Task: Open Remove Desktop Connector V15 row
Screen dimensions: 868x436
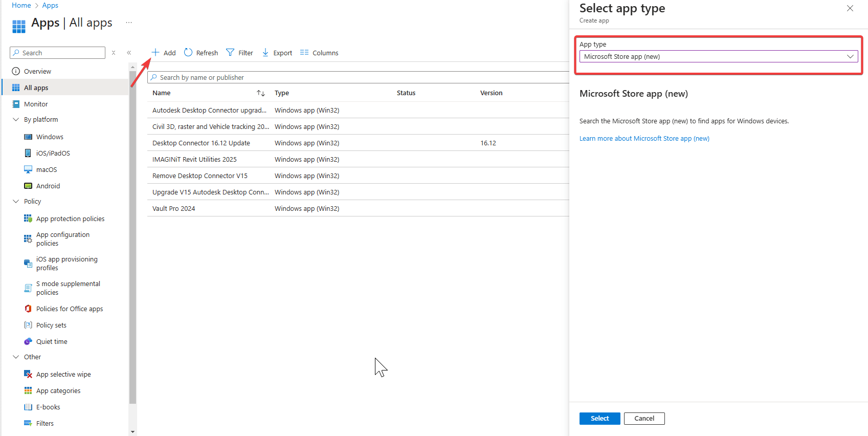Action: click(358, 176)
